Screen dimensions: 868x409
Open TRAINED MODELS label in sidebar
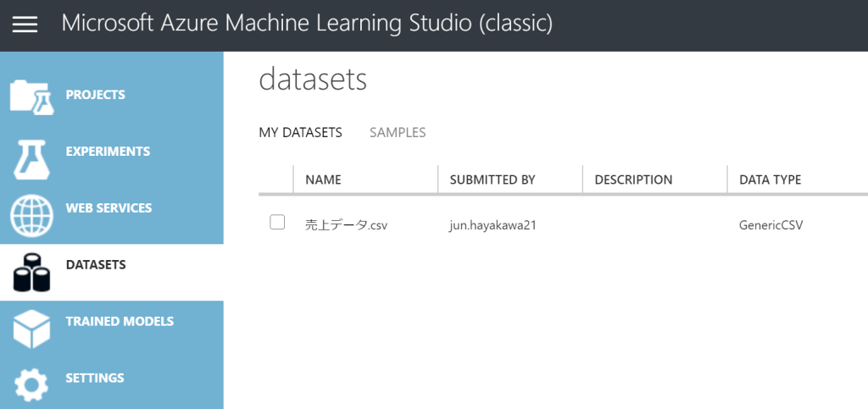point(120,322)
